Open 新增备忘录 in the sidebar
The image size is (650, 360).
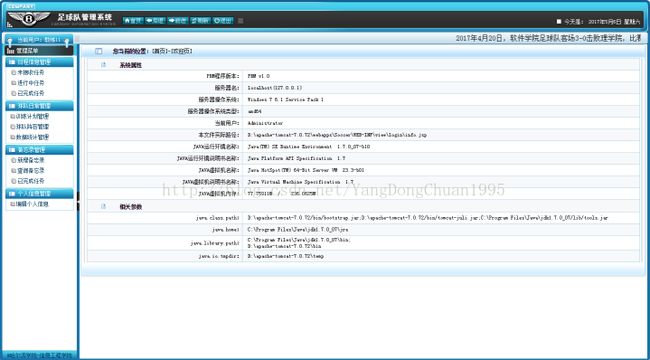31,160
